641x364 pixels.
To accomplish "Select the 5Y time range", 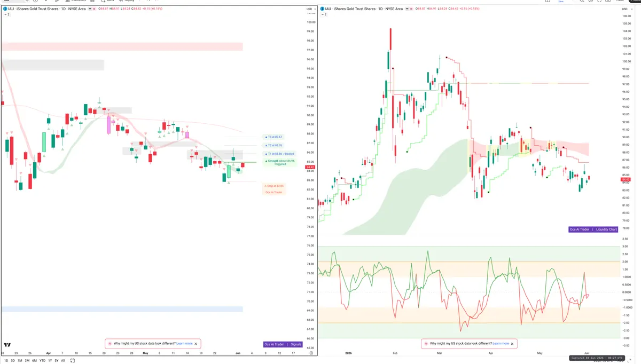I will point(56,361).
